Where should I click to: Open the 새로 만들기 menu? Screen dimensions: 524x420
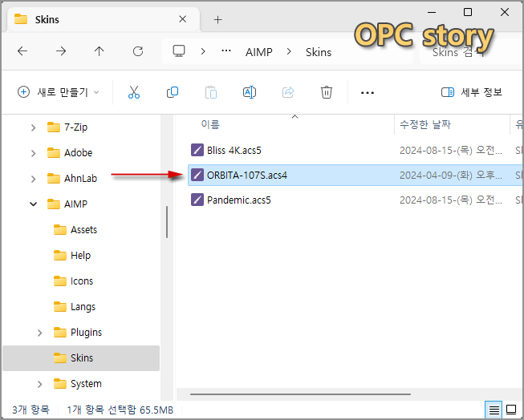[58, 92]
